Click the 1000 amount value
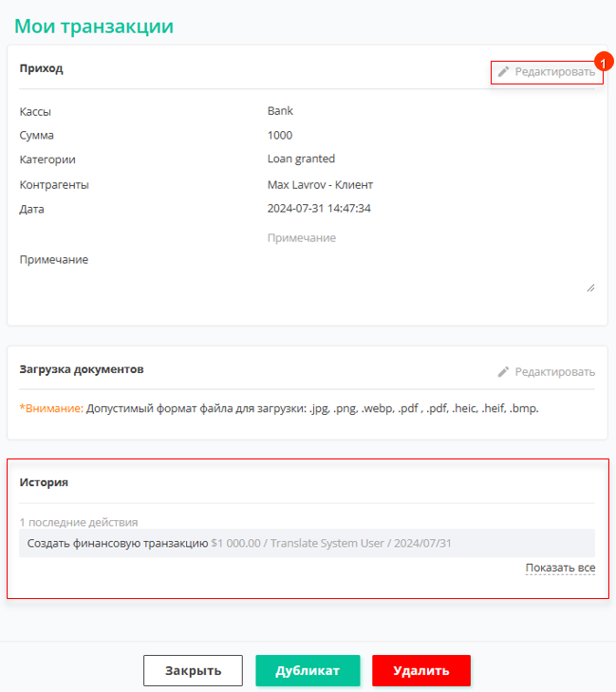Image resolution: width=616 pixels, height=692 pixels. pos(280,135)
